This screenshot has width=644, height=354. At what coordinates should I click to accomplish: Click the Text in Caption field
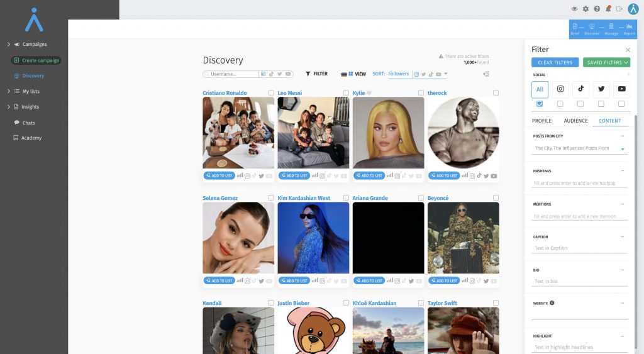579,248
